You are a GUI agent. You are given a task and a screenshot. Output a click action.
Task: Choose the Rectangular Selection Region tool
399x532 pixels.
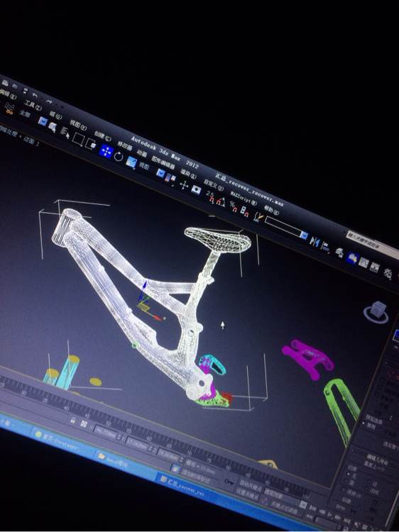point(79,139)
